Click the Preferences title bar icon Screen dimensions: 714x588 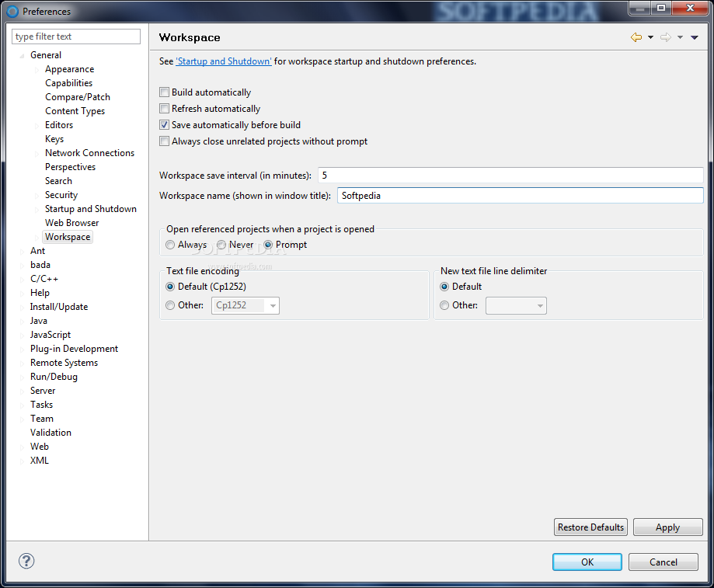12,12
